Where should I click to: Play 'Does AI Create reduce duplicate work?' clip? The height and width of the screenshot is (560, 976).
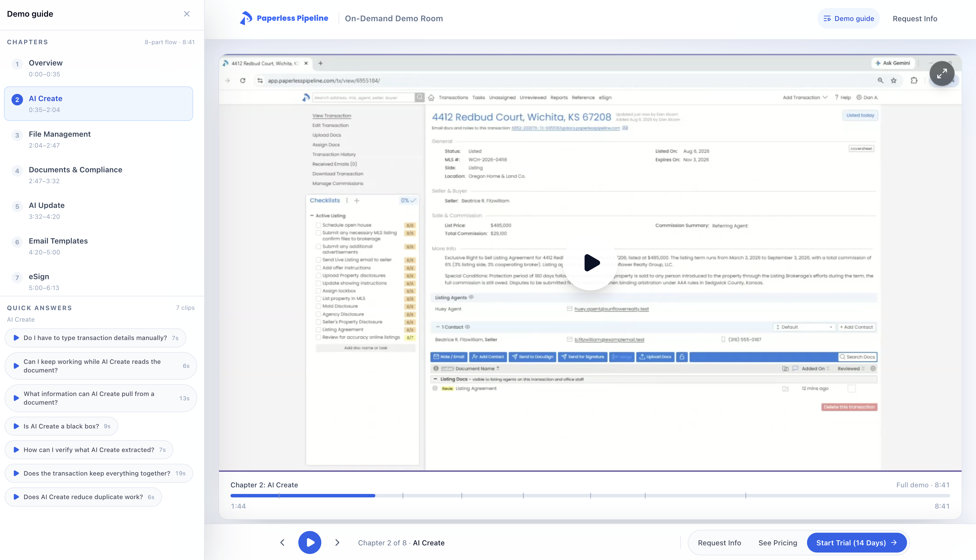coord(83,497)
